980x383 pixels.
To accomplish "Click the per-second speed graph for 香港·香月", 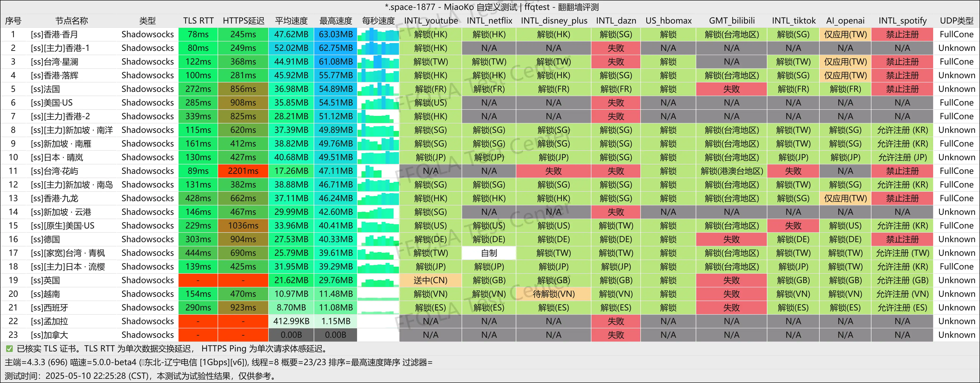I will click(x=378, y=34).
